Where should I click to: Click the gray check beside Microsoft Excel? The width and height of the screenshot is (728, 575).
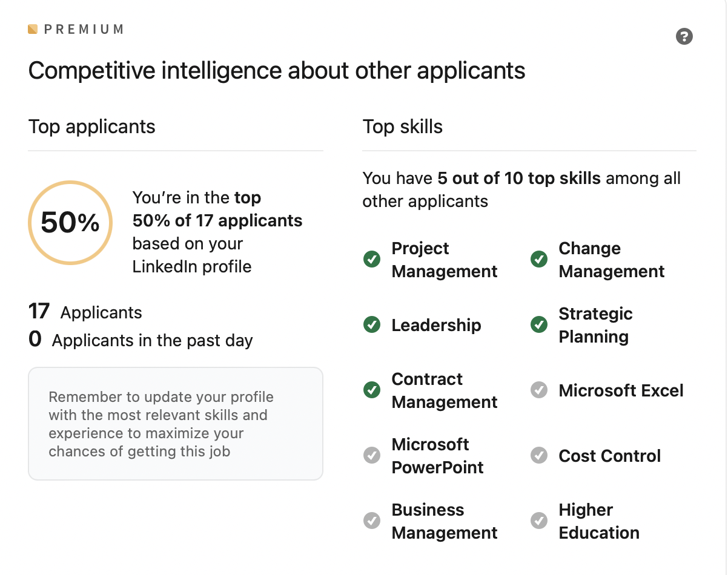538,390
